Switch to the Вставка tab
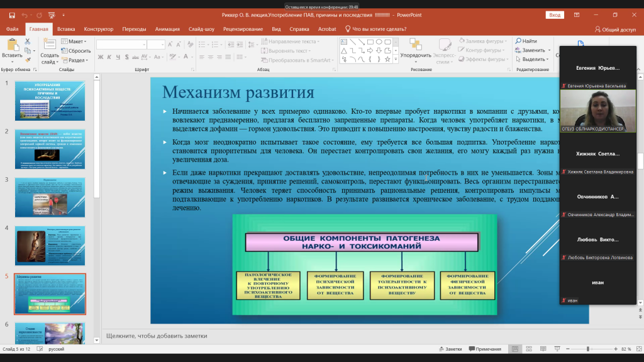This screenshot has height=362, width=644. pos(66,29)
